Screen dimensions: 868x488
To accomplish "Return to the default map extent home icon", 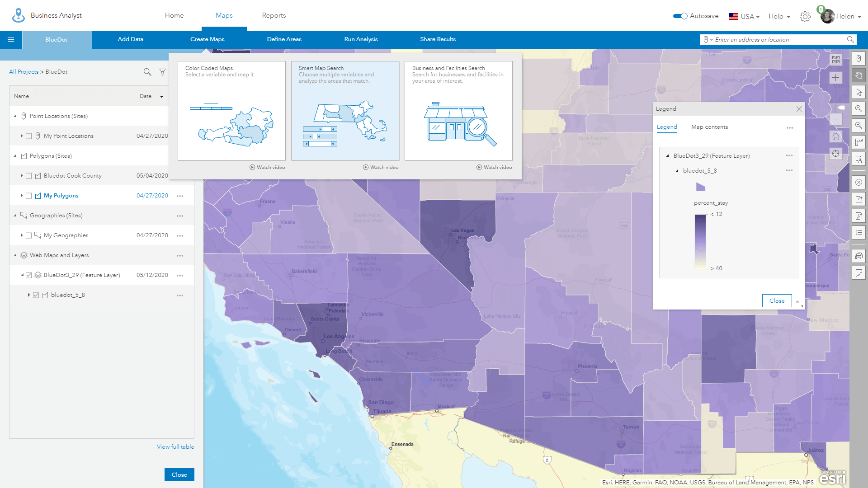I will click(x=835, y=136).
